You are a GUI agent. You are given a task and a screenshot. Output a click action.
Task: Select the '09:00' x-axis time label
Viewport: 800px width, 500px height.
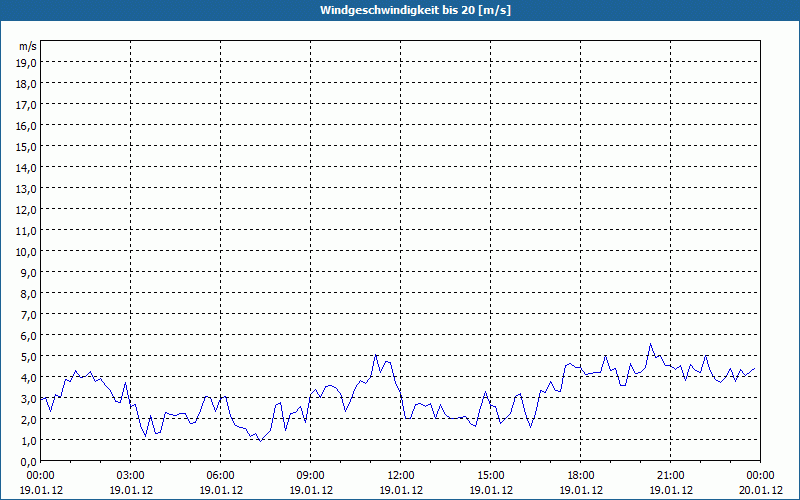point(311,476)
